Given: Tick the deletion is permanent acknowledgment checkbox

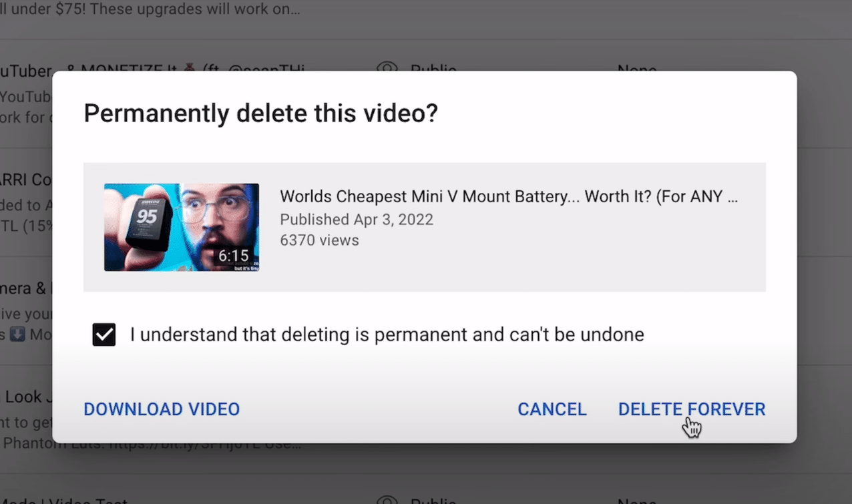Looking at the screenshot, I should 104,334.
